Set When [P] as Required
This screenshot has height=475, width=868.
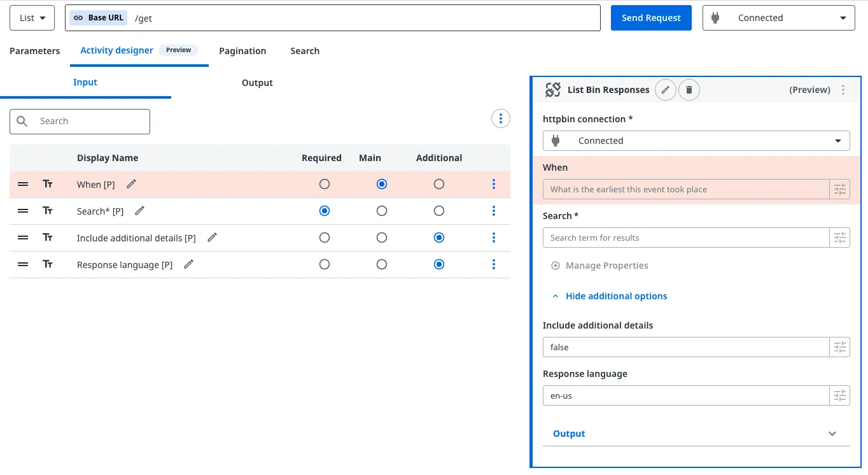(325, 184)
